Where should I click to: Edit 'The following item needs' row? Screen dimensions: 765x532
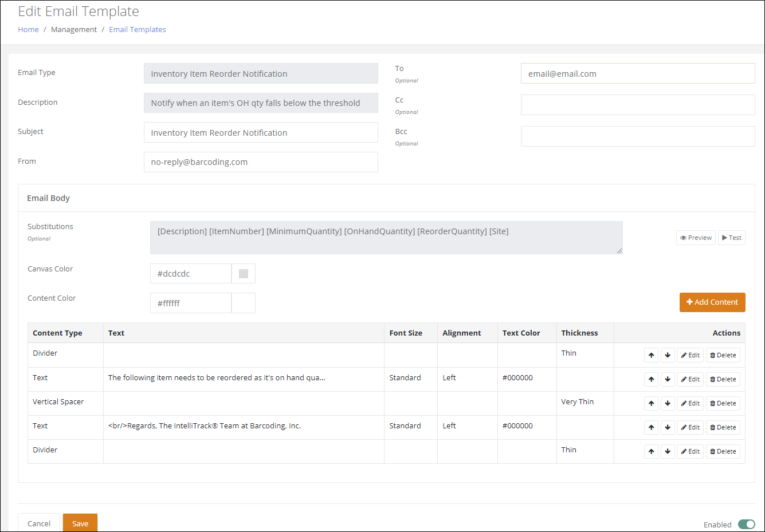pyautogui.click(x=690, y=379)
